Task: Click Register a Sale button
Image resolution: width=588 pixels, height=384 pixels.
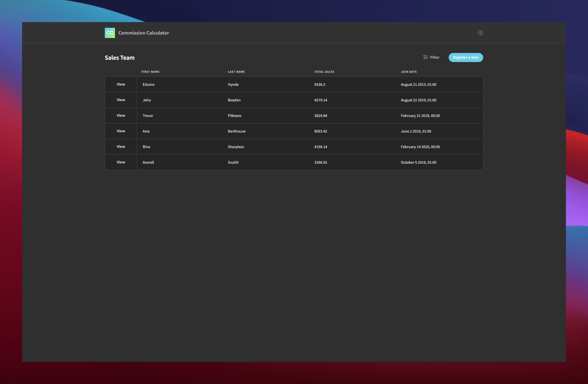Action: (465, 57)
